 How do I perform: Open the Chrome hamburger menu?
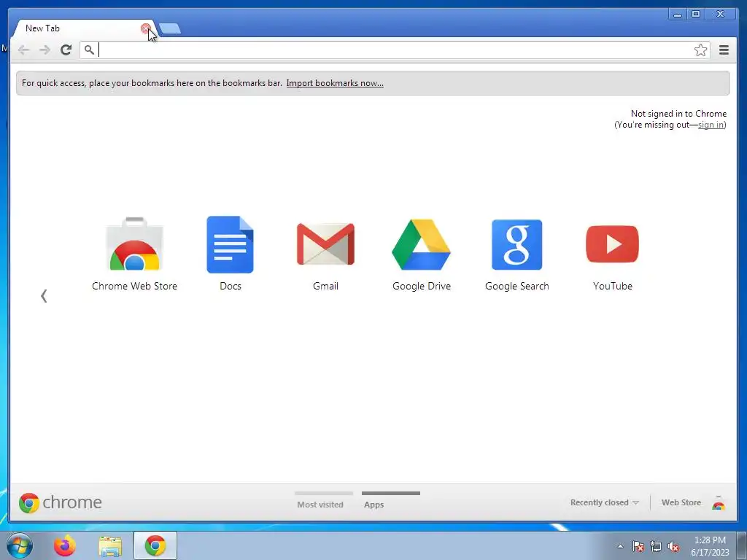click(x=724, y=50)
